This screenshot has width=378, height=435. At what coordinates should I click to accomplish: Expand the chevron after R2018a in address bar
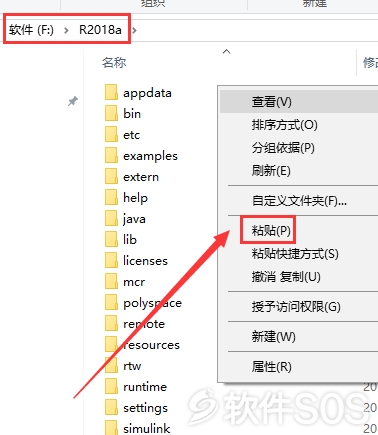[134, 30]
